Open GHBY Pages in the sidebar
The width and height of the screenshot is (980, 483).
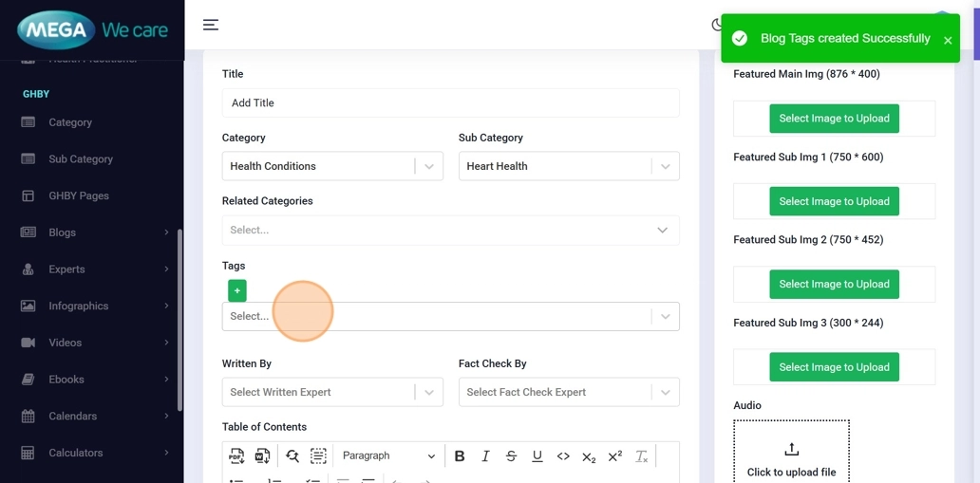(x=79, y=195)
